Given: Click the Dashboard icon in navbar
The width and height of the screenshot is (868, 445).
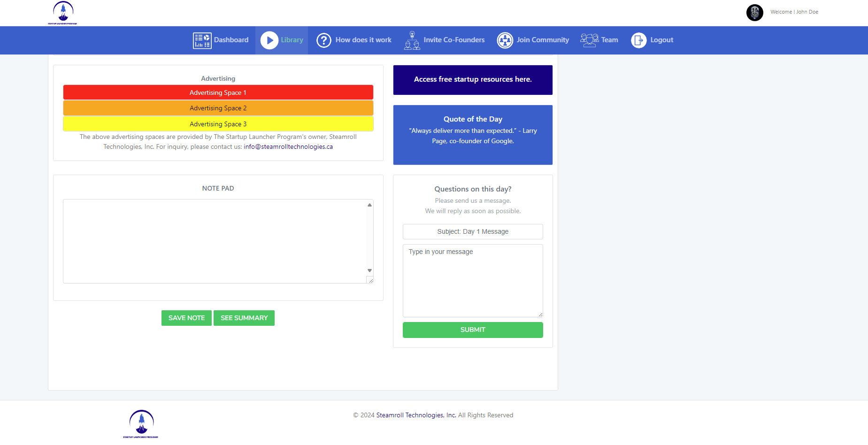Looking at the screenshot, I should coord(202,40).
